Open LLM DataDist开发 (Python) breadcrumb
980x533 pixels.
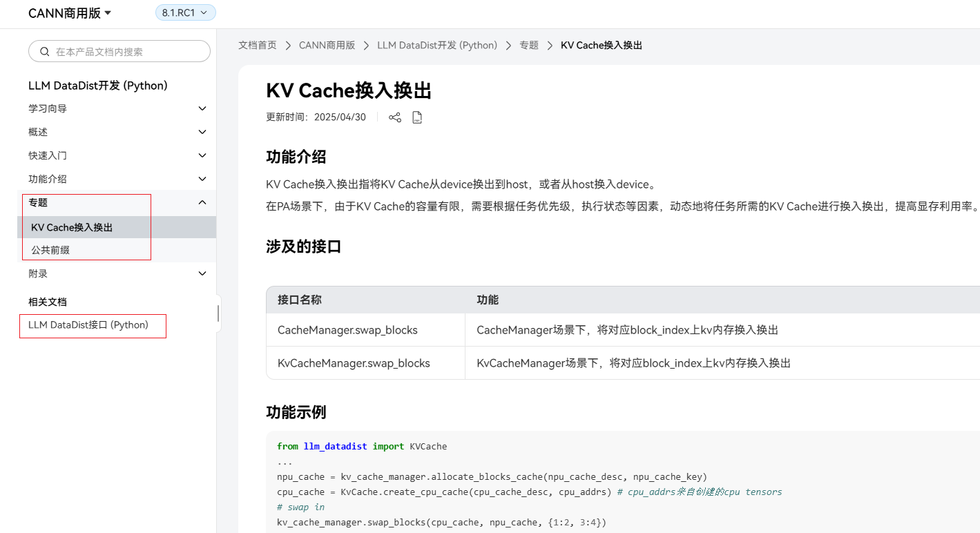point(437,45)
